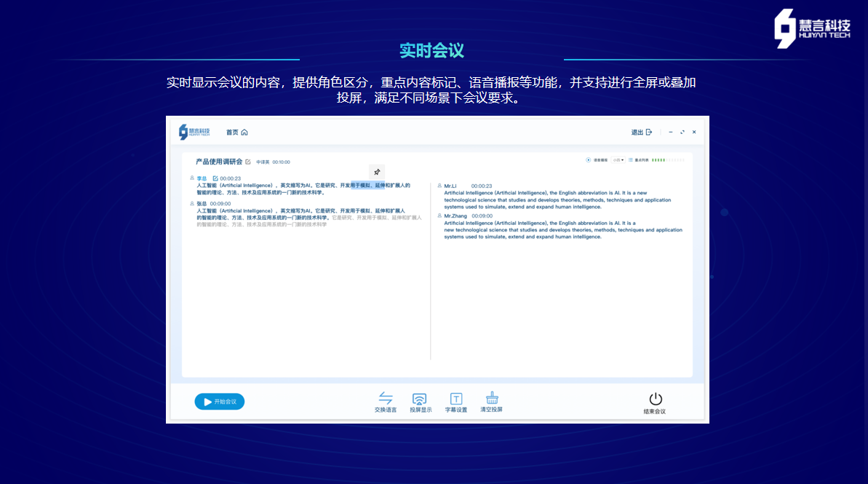Click the edit icon next to 李总
The height and width of the screenshot is (484, 868).
click(215, 178)
